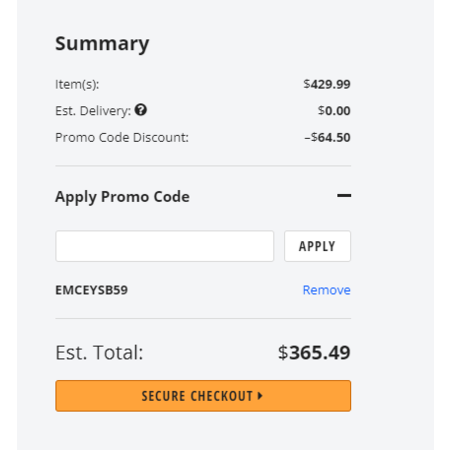Click the divider line above Apply Promo Code
Screen dimensions: 450x450
click(x=203, y=165)
